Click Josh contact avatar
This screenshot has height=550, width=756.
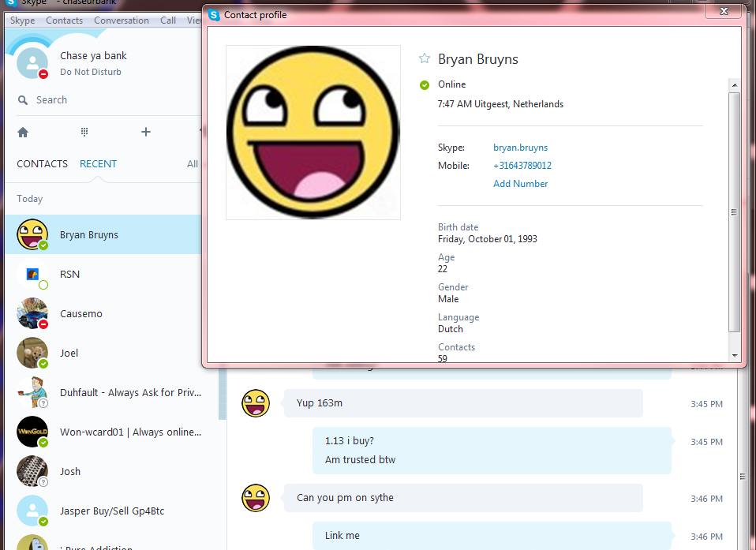pos(32,471)
